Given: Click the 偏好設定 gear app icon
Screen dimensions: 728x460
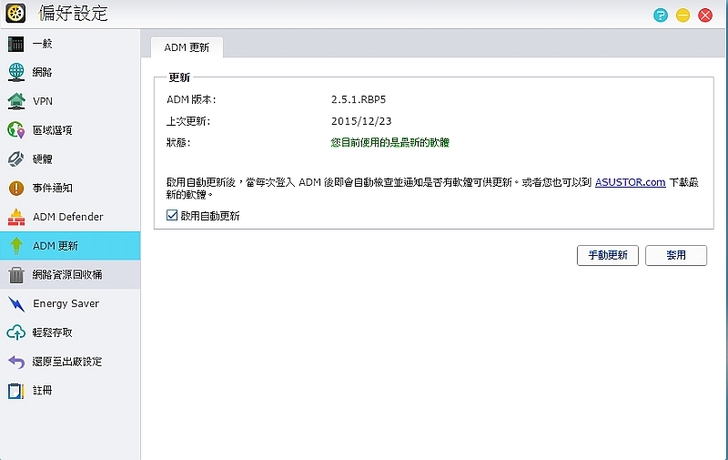Looking at the screenshot, I should (x=16, y=13).
